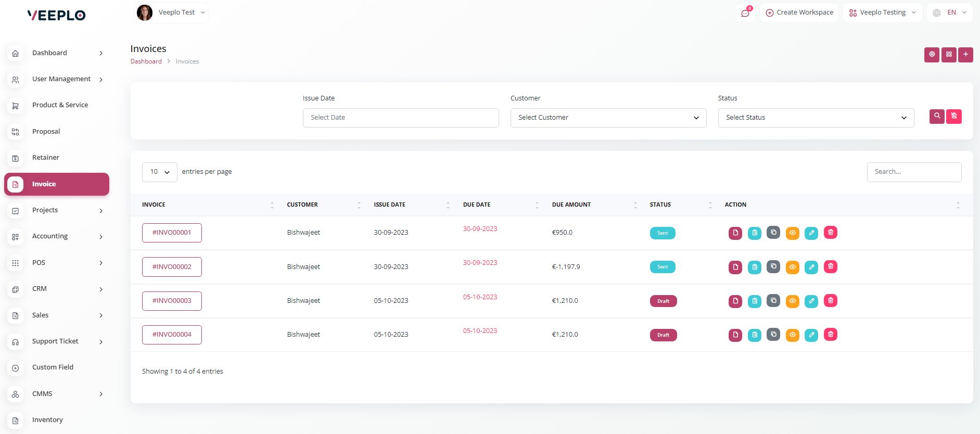Click the Draft status badge of #INVO00004
This screenshot has height=434, width=980.
[663, 335]
